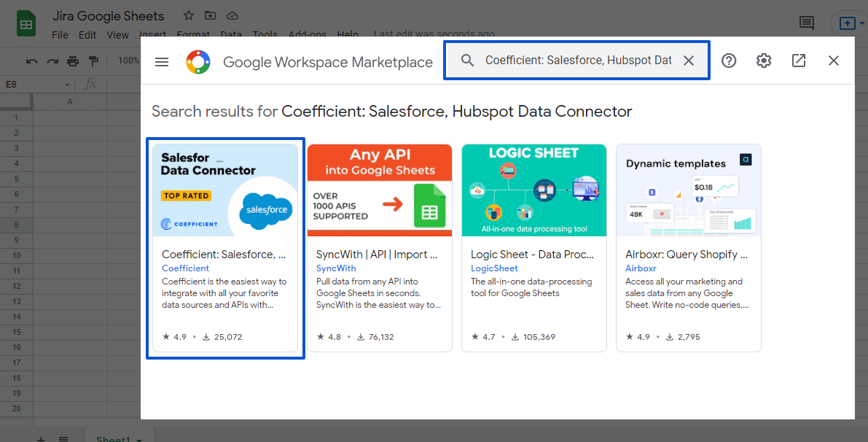Click the Google Workspace Marketplace logo
The height and width of the screenshot is (442, 868).
[198, 61]
